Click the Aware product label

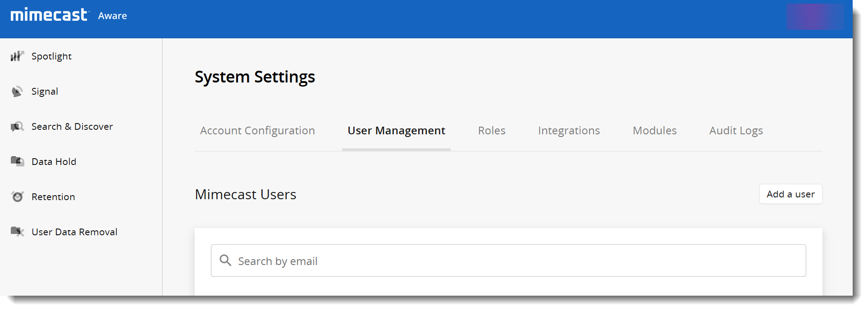click(112, 16)
